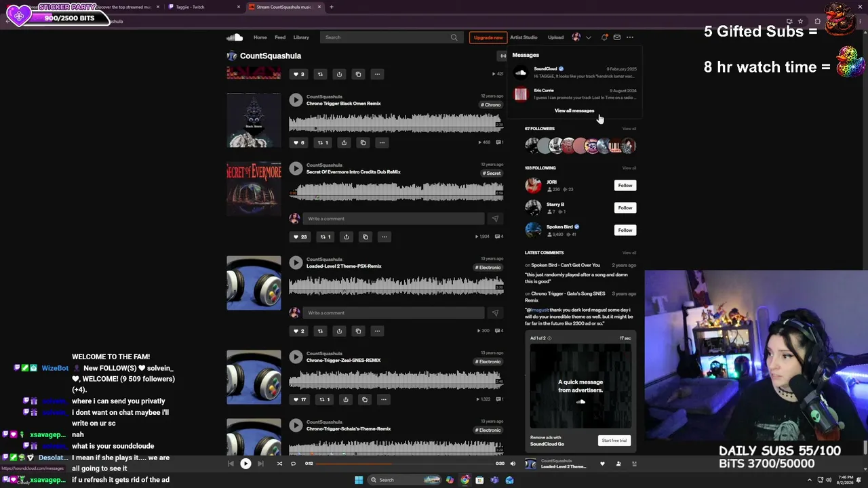The image size is (868, 488).
Task: Copy link for Secret Of Evermore track
Action: point(366,237)
